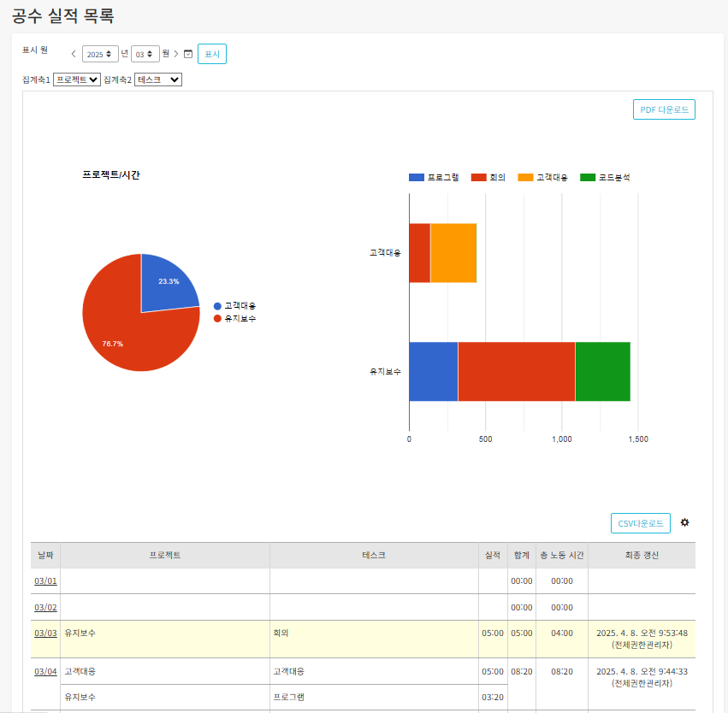Viewport: 728px width, 713px height.
Task: Click 유지보수 legend marker in pie chart
Action: (218, 318)
